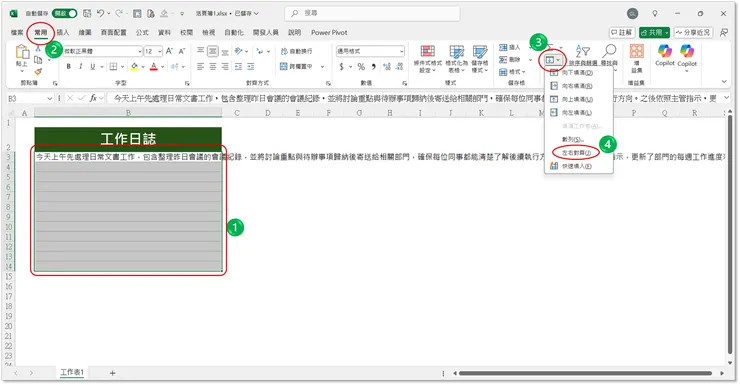Underline text with the U icon
740x385 pixels.
tap(92, 67)
